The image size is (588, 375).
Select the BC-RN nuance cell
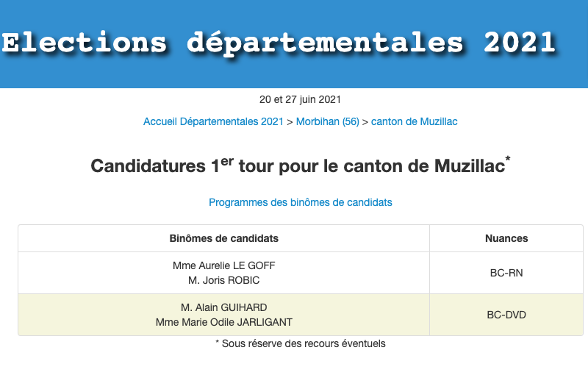(506, 273)
